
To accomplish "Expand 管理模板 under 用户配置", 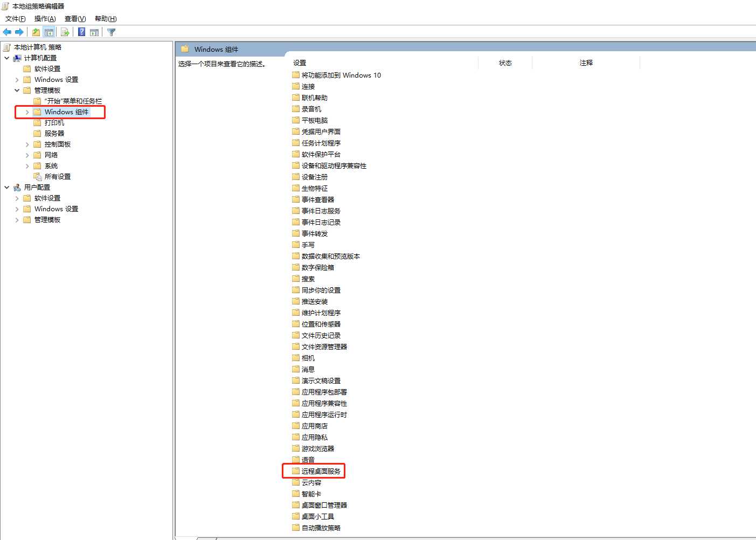I will pyautogui.click(x=17, y=220).
